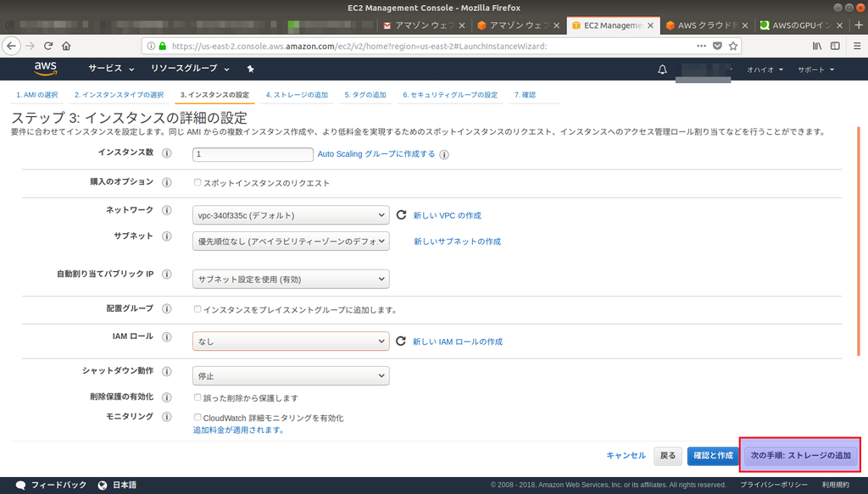Check インスタンスをプレイスメントグループに追加します
868x494 pixels.
(x=197, y=308)
